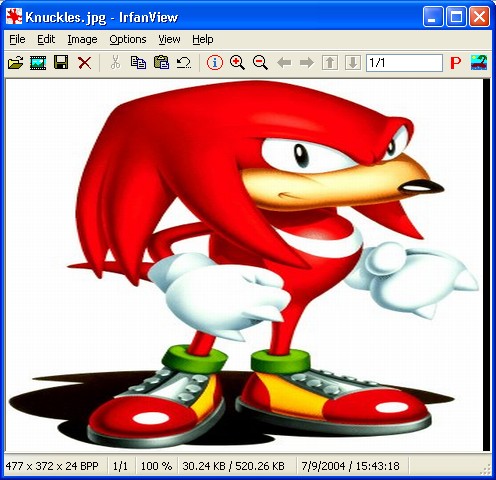Open the File menu
The image size is (496, 480).
tap(17, 39)
